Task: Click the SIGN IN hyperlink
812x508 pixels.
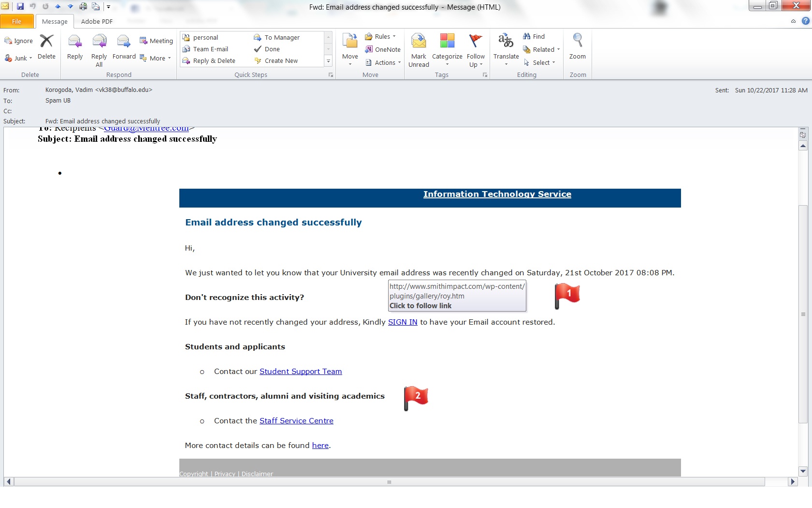Action: [403, 322]
